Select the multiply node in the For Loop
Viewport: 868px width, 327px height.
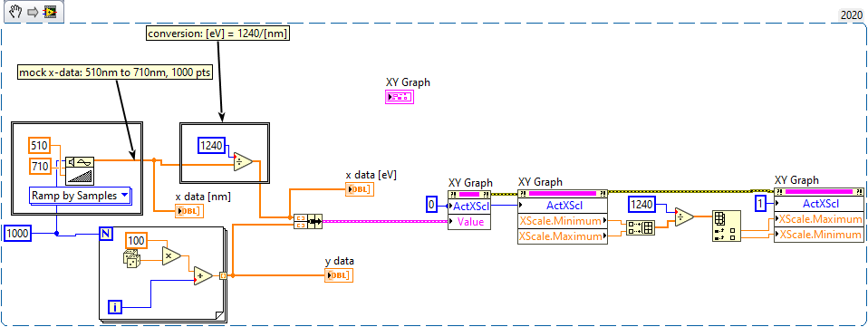click(171, 255)
